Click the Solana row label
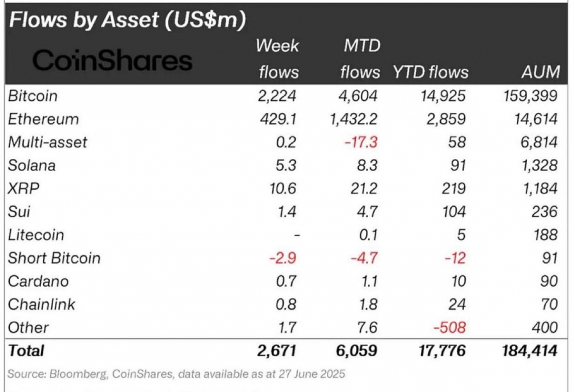Viewport: 575px width, 392px height. pos(32,165)
